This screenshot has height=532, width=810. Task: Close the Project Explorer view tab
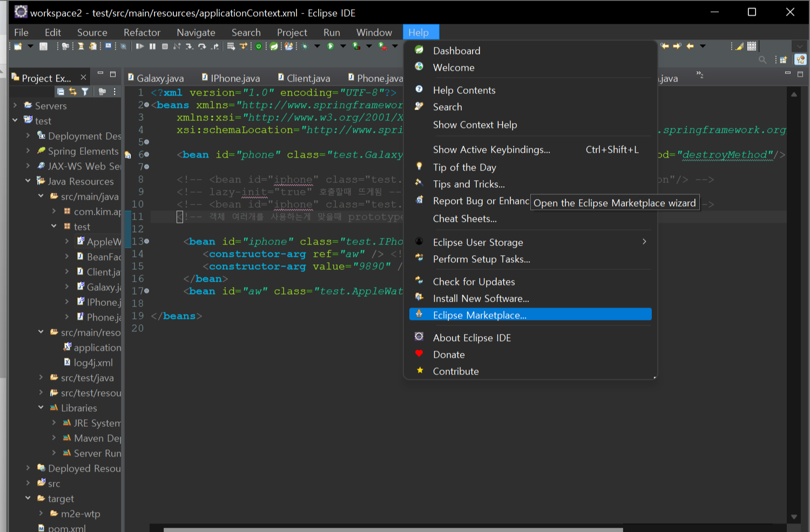click(x=83, y=77)
